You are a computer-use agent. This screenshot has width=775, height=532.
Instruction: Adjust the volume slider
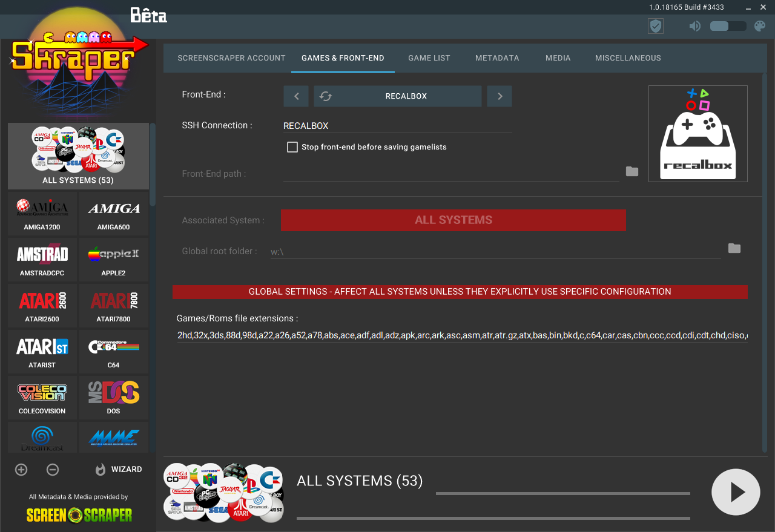[x=728, y=26]
